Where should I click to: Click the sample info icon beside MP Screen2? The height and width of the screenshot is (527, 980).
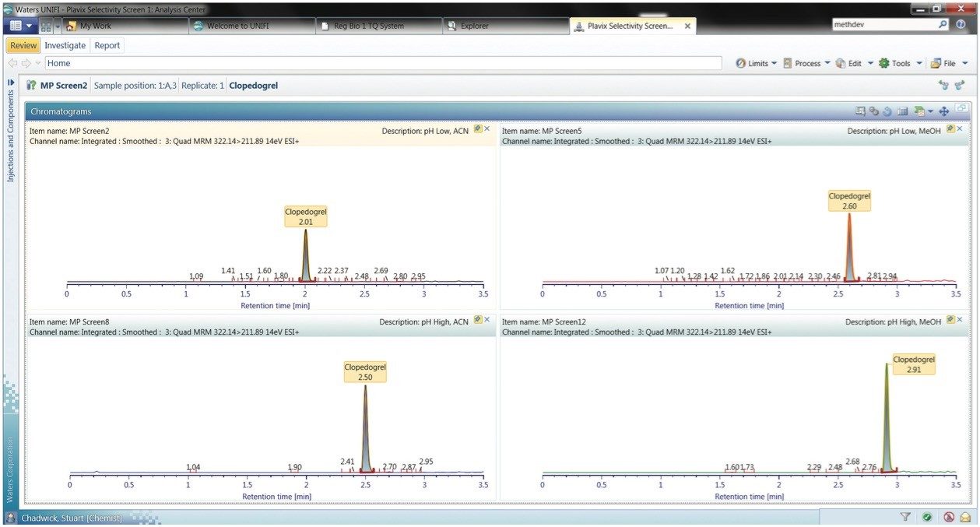32,86
